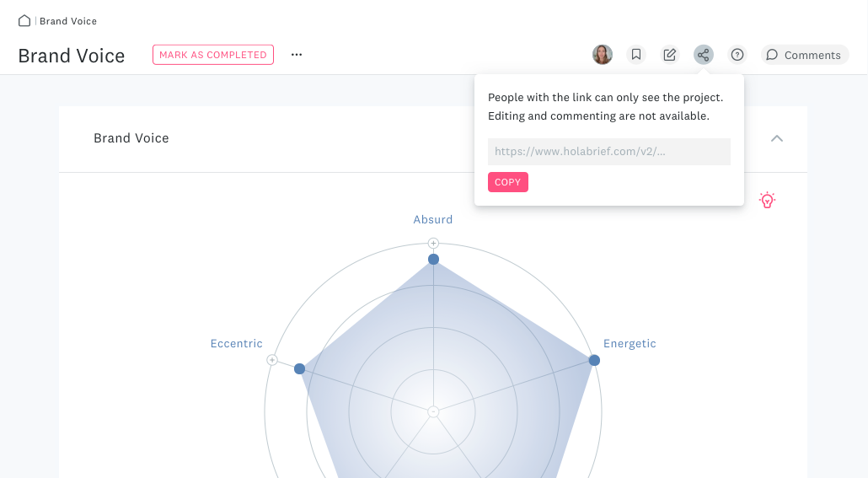Screen dimensions: 868x478
Task: Grab the Eccentric value point
Action: click(x=299, y=369)
